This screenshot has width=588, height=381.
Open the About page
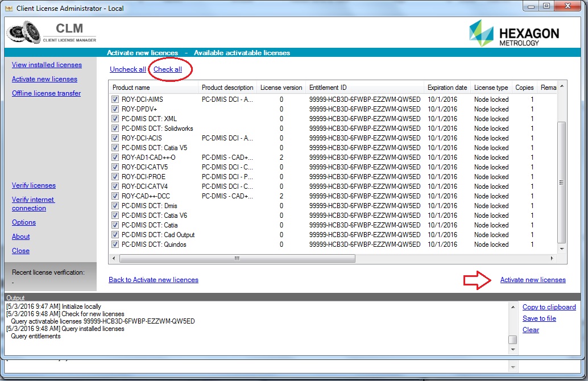20,237
